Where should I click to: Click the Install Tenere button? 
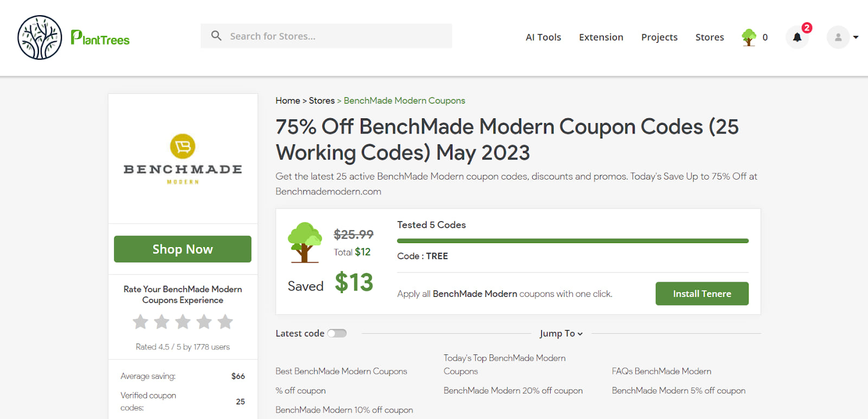pyautogui.click(x=702, y=294)
